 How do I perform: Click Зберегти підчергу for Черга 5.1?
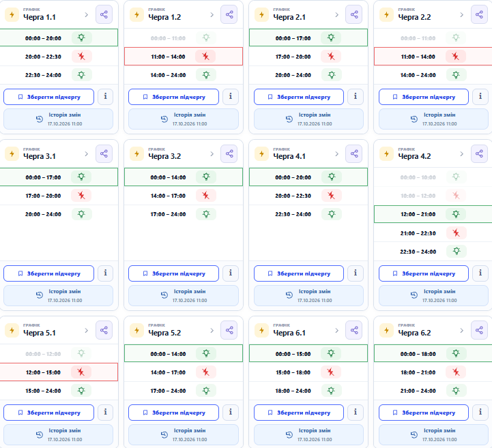point(48,413)
